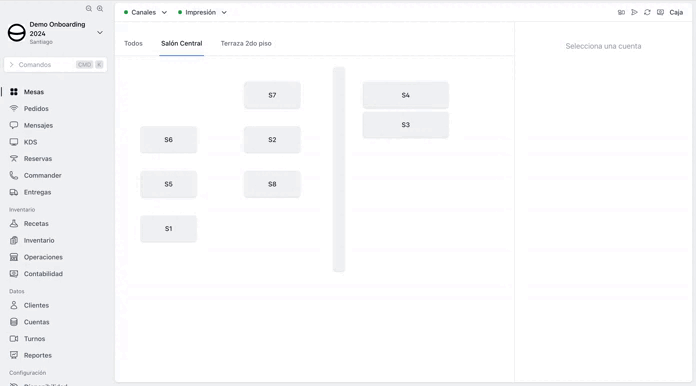Select the Salón Central tab
696x386 pixels.
tap(182, 43)
